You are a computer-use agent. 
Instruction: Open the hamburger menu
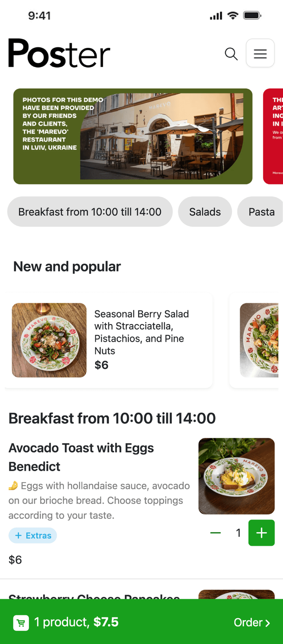(x=260, y=53)
